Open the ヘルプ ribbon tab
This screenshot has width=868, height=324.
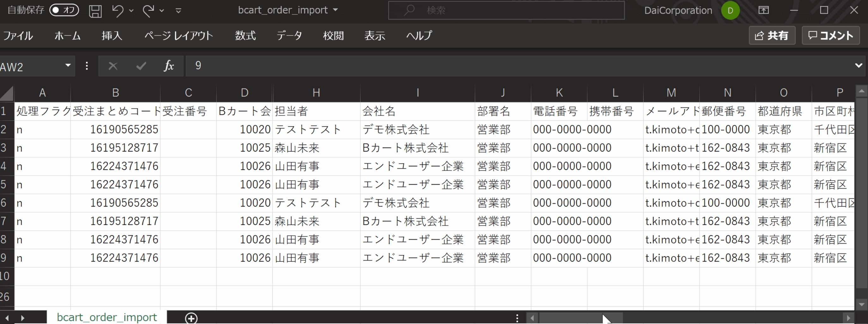point(419,35)
